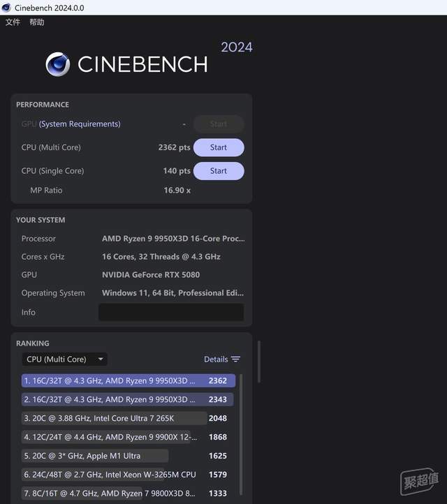Expand the ranking Details view

pos(222,359)
